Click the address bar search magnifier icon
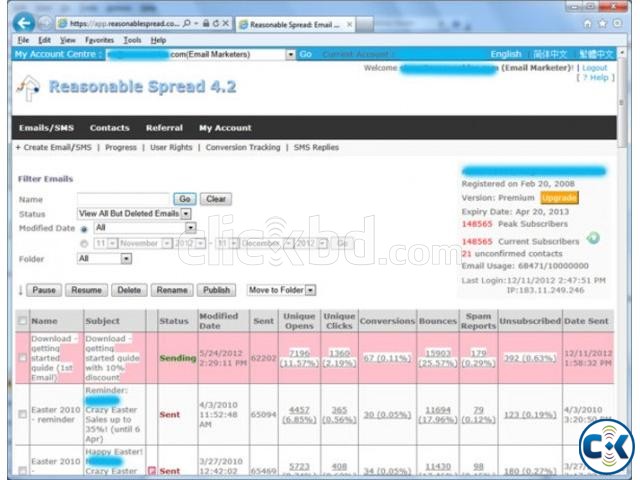The width and height of the screenshot is (640, 480). [187, 24]
